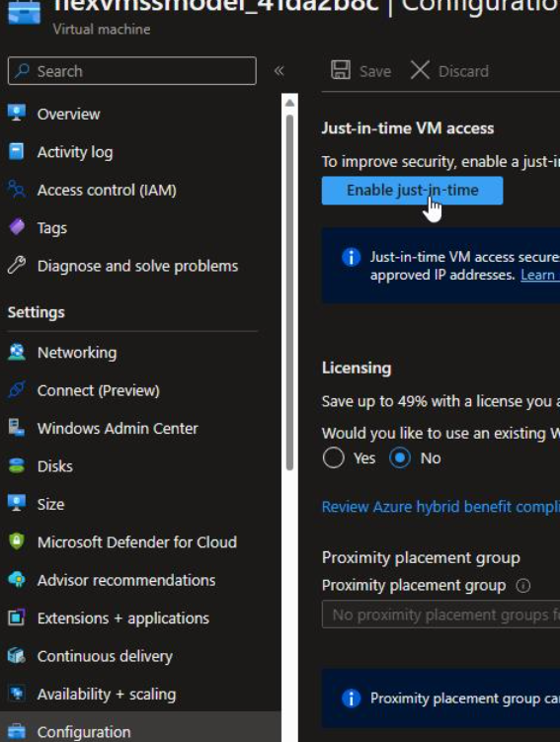Follow the Learn more link
The width and height of the screenshot is (560, 742).
[540, 275]
